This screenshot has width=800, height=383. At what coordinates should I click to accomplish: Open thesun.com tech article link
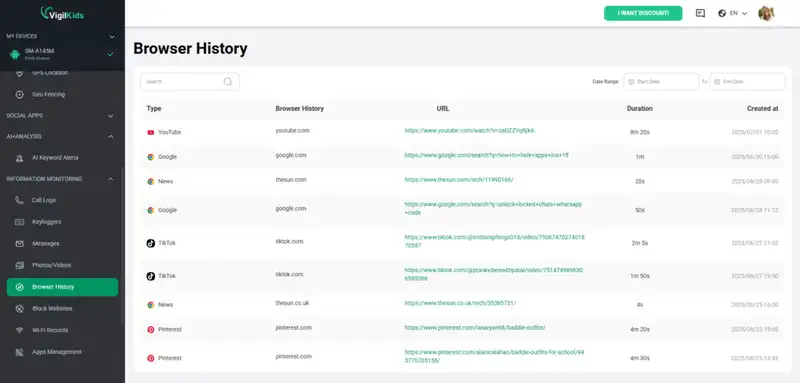pos(459,180)
